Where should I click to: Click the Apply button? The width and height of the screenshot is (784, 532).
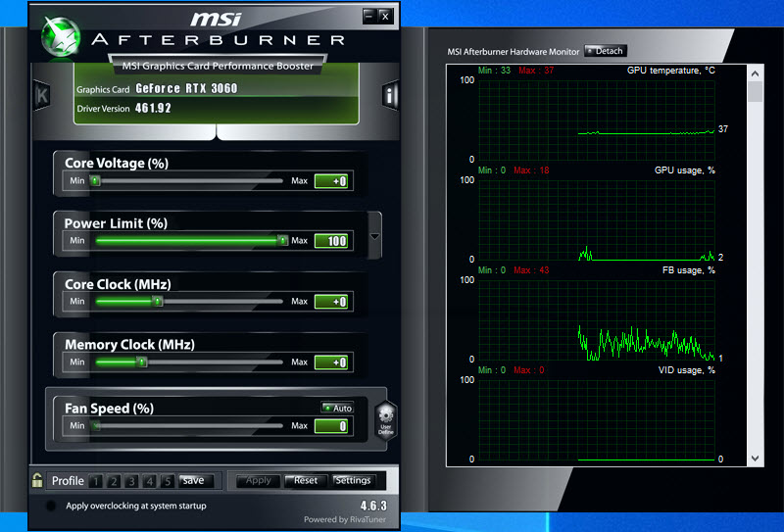258,480
